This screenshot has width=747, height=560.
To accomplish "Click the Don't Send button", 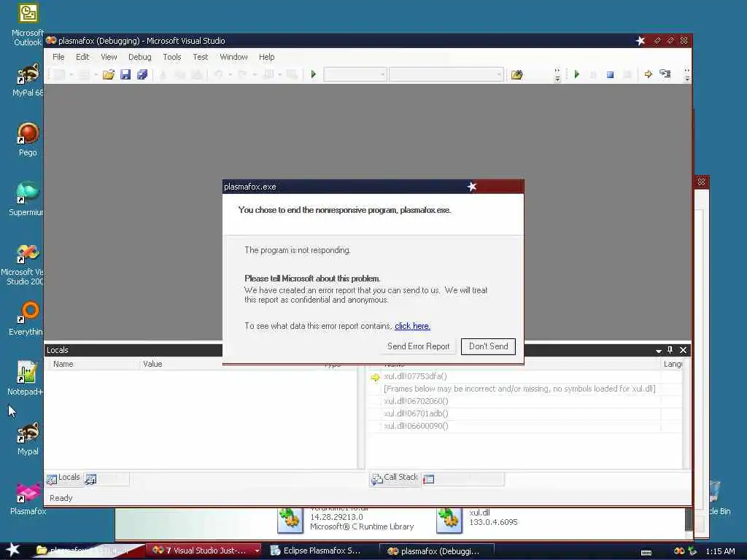I will click(488, 346).
